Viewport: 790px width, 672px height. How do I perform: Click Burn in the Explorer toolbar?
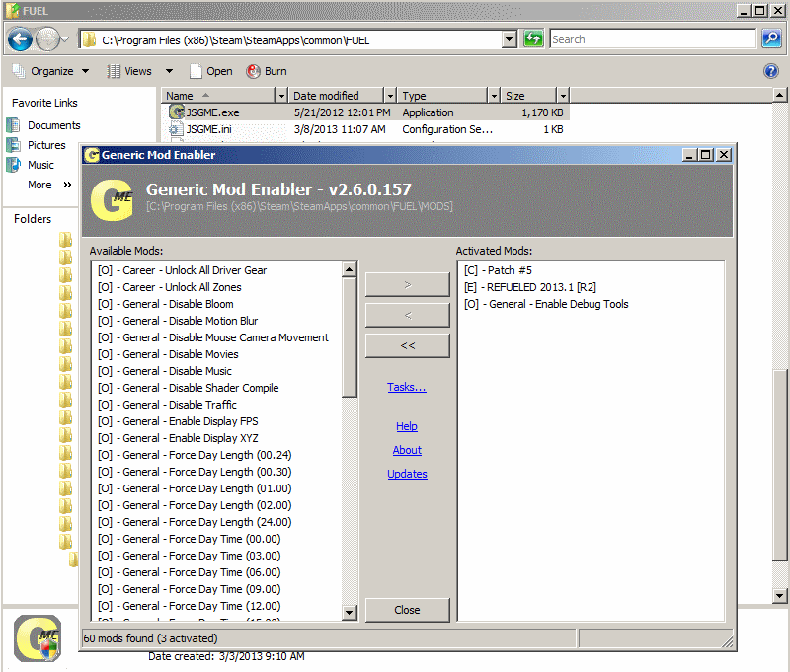(267, 71)
